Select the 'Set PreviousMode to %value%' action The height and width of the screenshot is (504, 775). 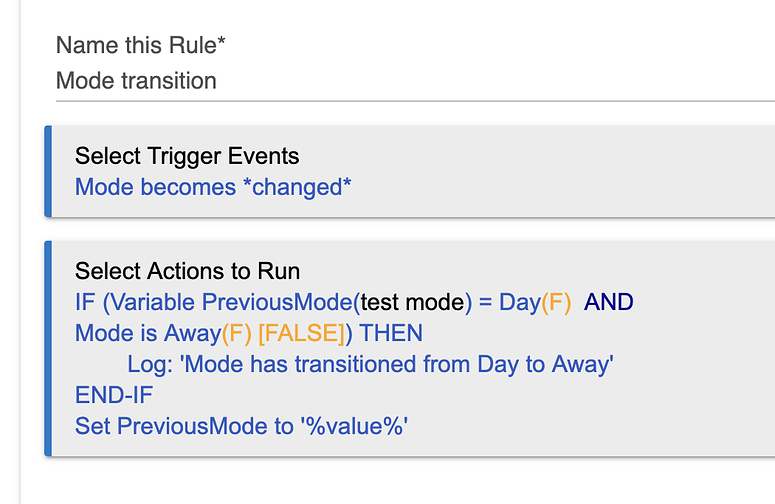242,426
